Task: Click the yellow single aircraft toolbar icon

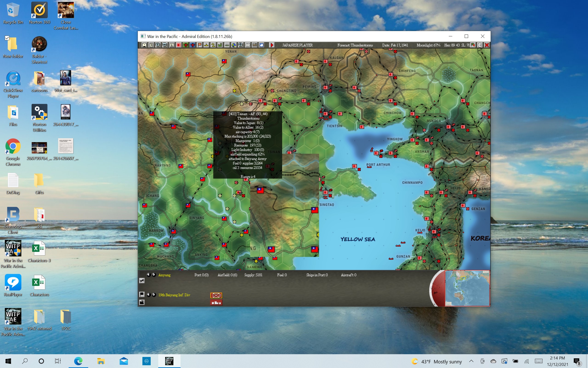Action: (x=206, y=45)
